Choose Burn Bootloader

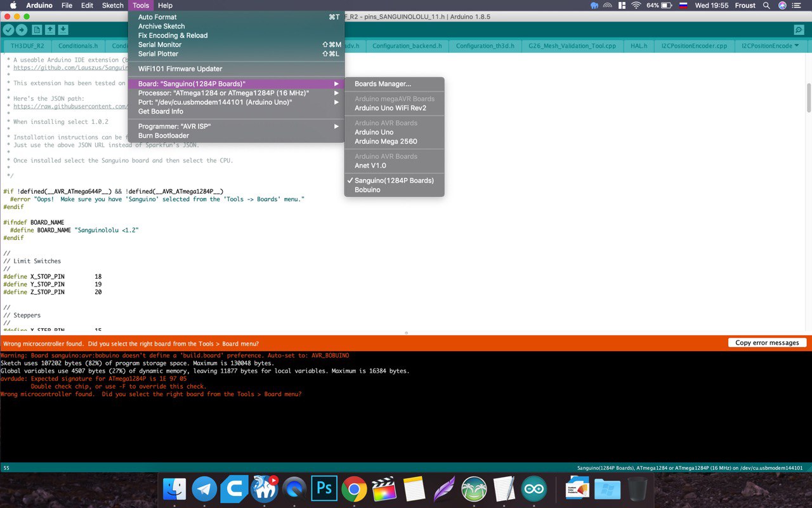(236, 135)
